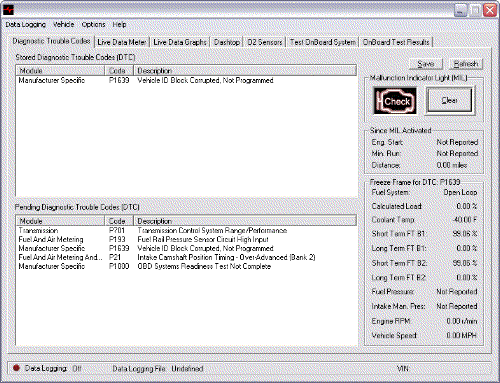
Task: Open the Data Logging menu
Action: coord(26,24)
